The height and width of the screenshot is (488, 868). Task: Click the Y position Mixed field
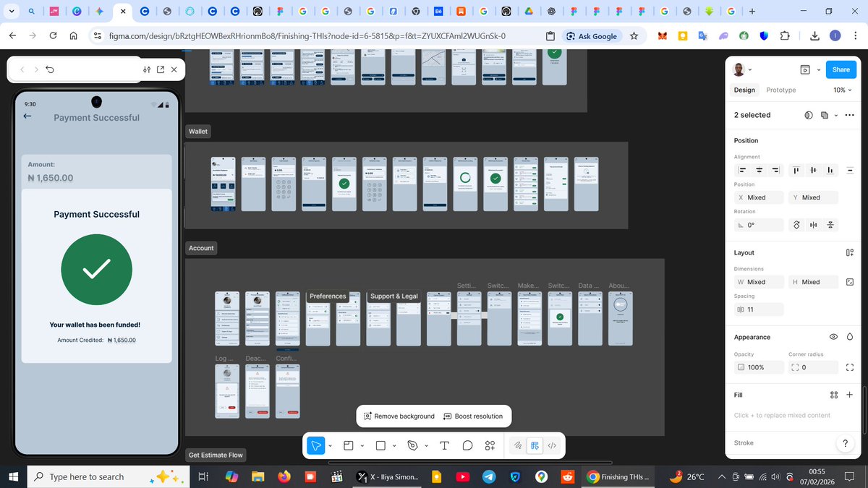coord(814,197)
